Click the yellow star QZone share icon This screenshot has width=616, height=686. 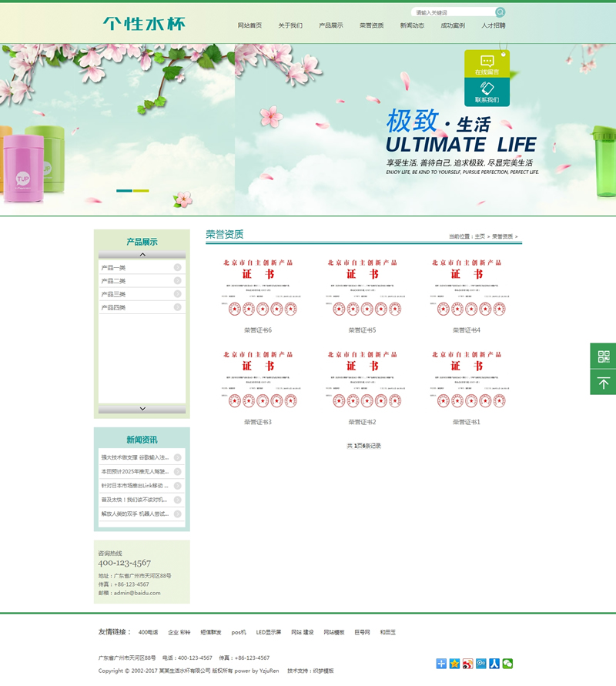click(454, 664)
